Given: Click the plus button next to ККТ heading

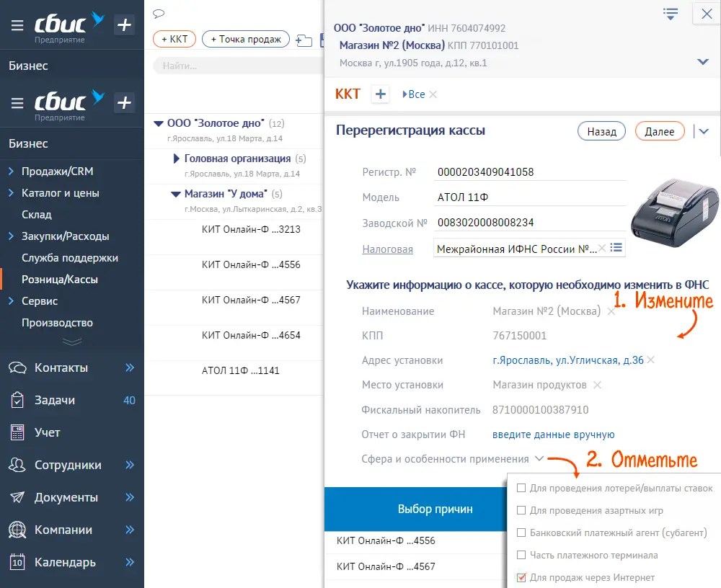Looking at the screenshot, I should click(x=380, y=94).
